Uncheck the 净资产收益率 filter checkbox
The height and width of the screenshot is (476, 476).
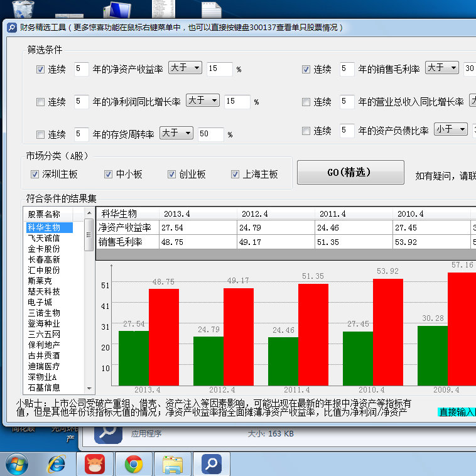pos(41,69)
